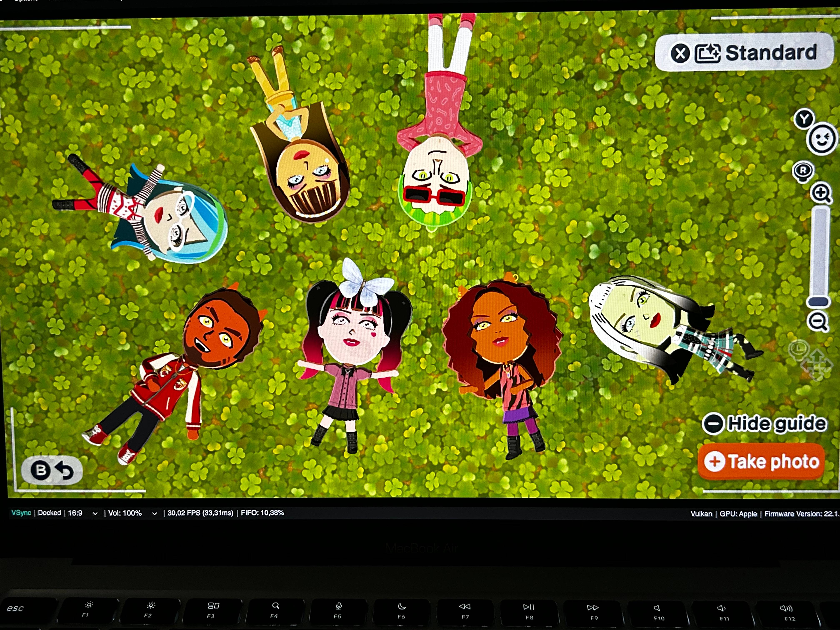Click the FIFO: 10,38% status text
The height and width of the screenshot is (630, 840).
click(262, 513)
